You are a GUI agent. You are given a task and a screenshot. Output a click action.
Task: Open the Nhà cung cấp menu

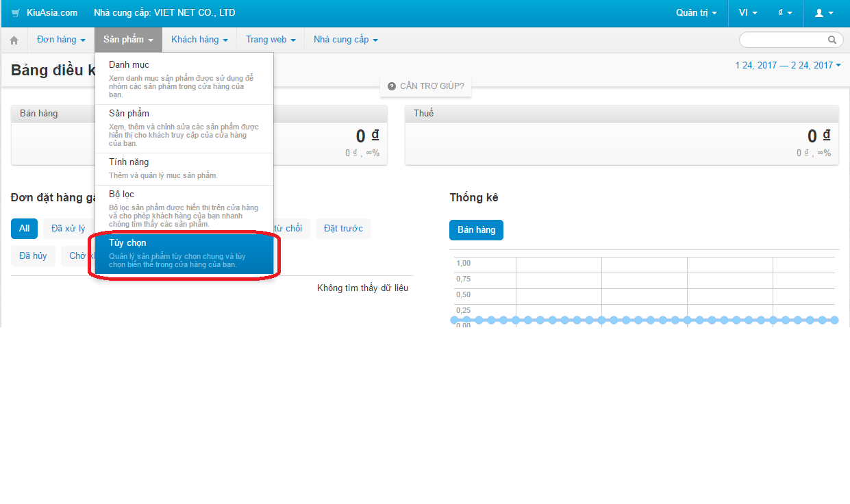[x=346, y=40]
